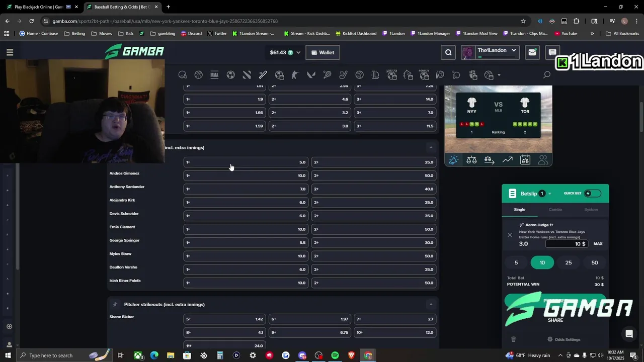This screenshot has height=362, width=644.
Task: Select the 10 dollar stake chip
Action: [x=542, y=262]
